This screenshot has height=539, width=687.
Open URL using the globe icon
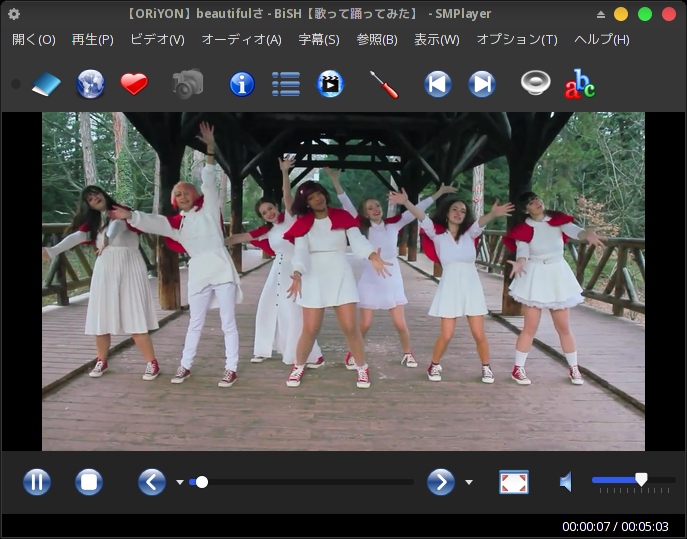pyautogui.click(x=90, y=84)
